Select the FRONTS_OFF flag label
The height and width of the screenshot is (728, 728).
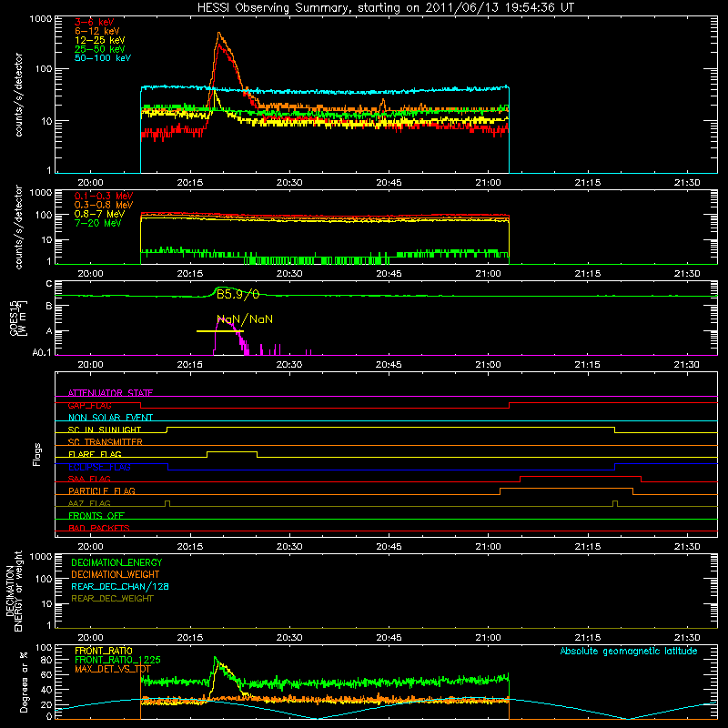pyautogui.click(x=96, y=516)
